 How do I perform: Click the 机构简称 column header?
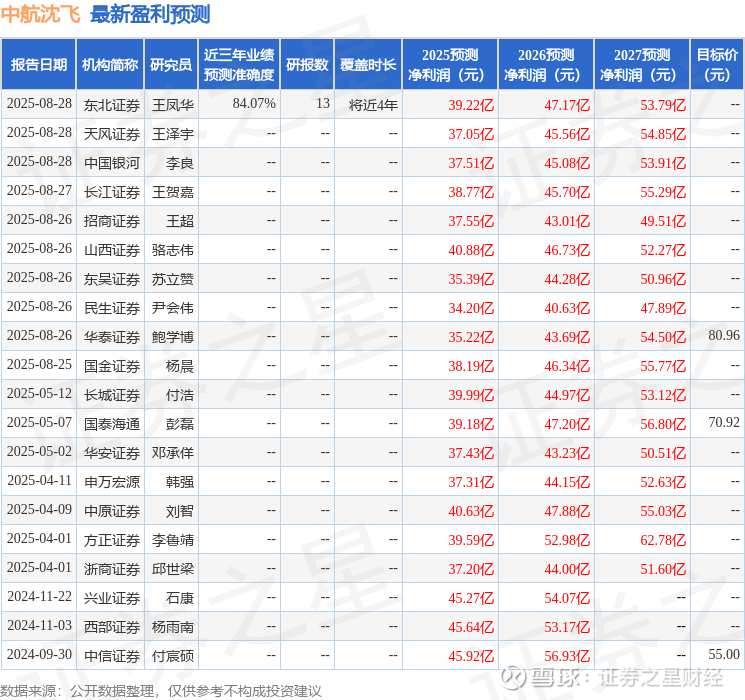[110, 65]
